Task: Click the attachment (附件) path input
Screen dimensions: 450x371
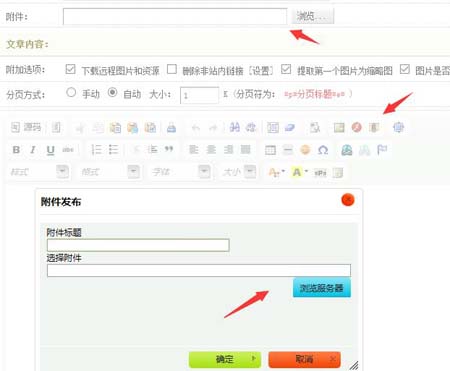Action: click(175, 16)
